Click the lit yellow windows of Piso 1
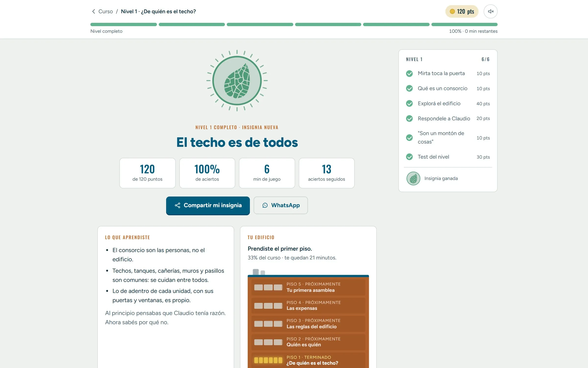 click(268, 360)
